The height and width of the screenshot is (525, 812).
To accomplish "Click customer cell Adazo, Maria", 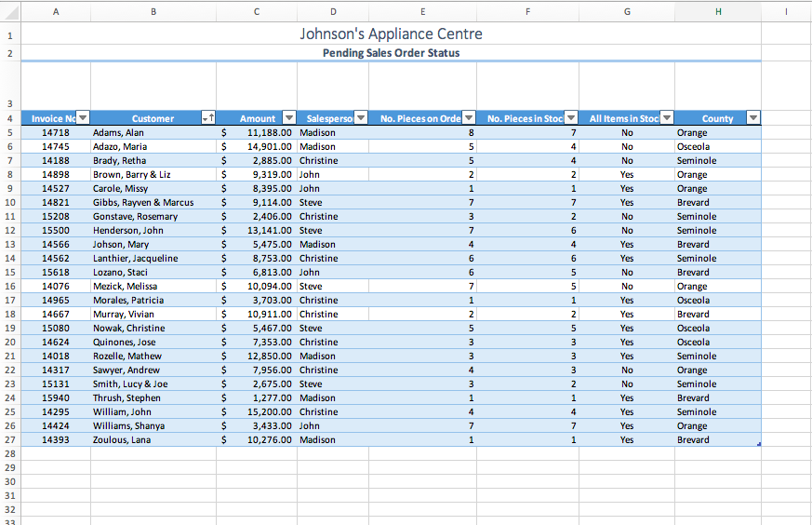I will click(x=153, y=147).
